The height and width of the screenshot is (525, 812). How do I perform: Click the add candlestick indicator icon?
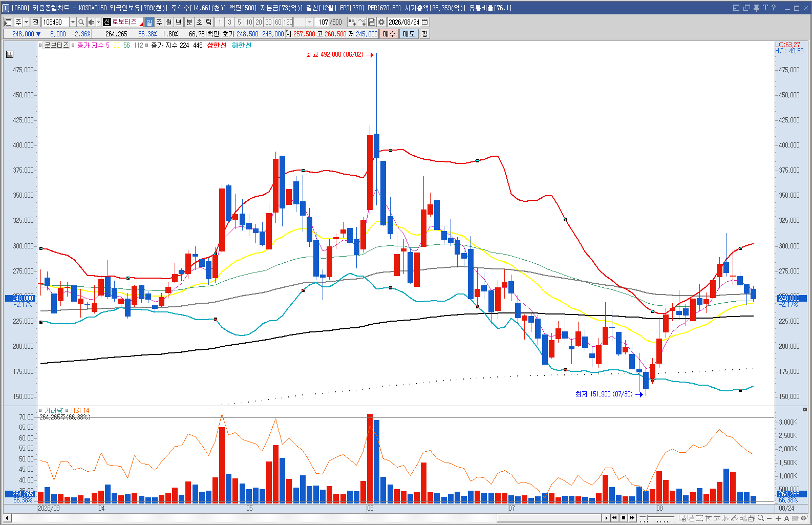point(352,22)
